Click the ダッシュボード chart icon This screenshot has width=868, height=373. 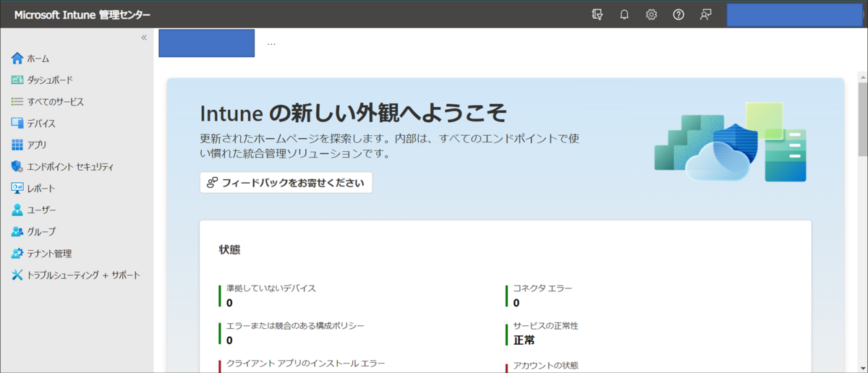pos(17,80)
